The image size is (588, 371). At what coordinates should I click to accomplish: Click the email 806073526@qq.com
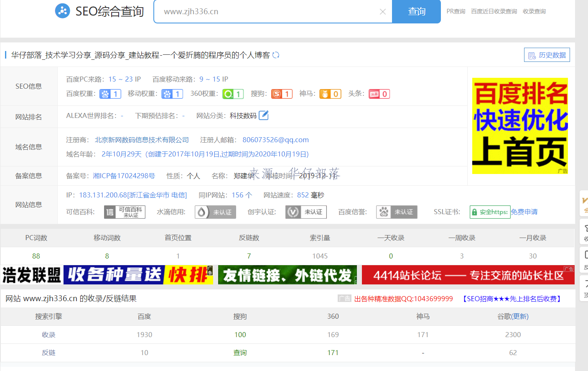pyautogui.click(x=275, y=140)
